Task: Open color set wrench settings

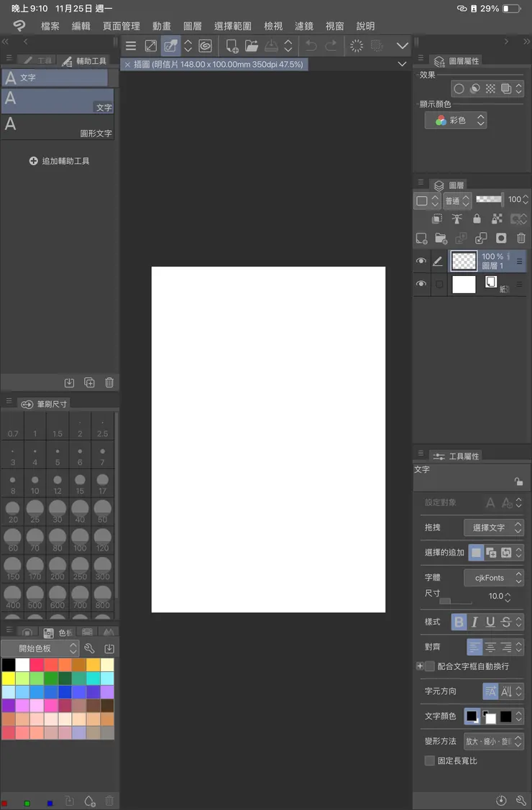Action: [89, 648]
